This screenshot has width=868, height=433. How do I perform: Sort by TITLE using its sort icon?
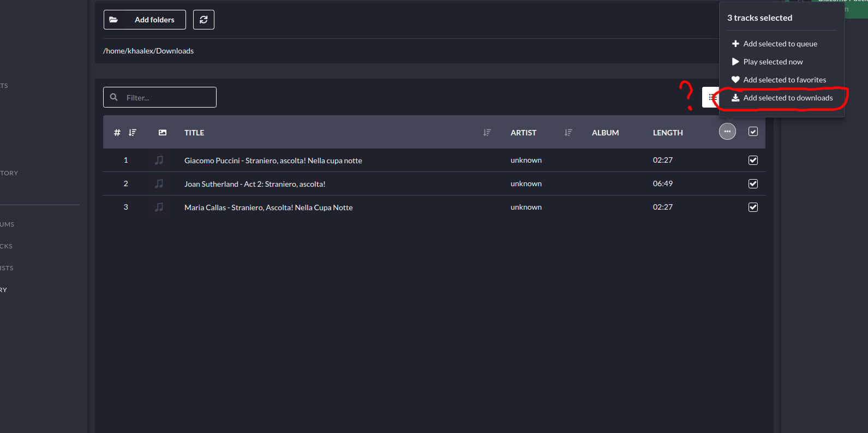pos(487,133)
